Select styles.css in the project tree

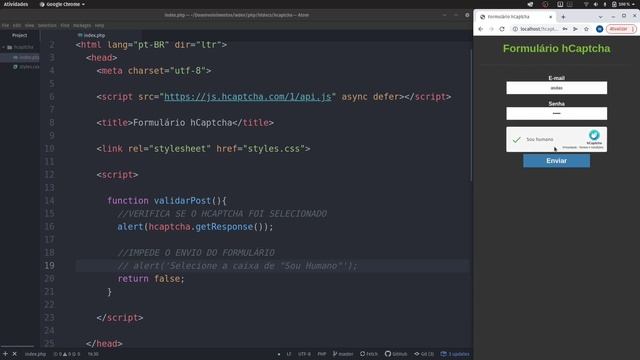click(26, 67)
